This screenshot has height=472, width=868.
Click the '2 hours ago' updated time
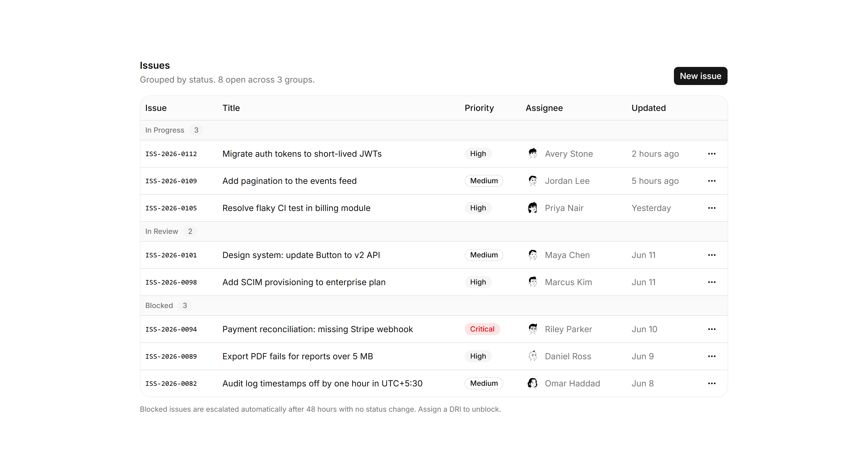pos(655,154)
